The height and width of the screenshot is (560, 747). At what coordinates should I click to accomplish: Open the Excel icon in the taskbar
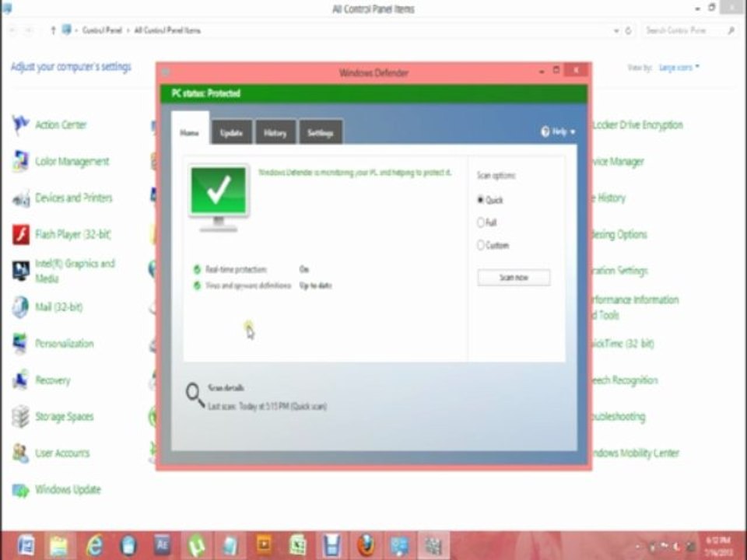(x=298, y=546)
